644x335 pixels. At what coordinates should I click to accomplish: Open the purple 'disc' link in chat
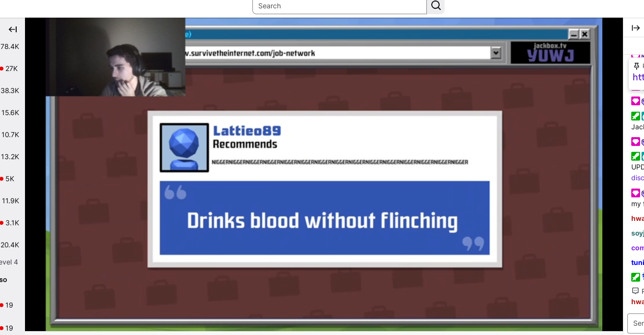coord(638,178)
